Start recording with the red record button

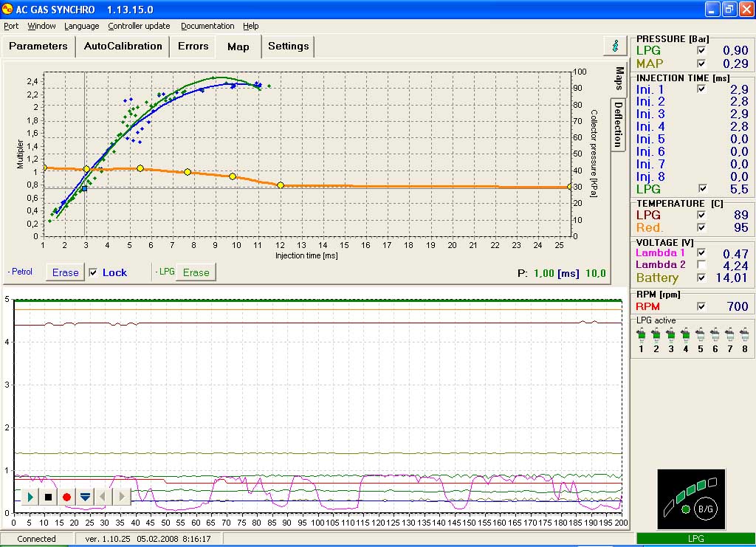[x=66, y=497]
